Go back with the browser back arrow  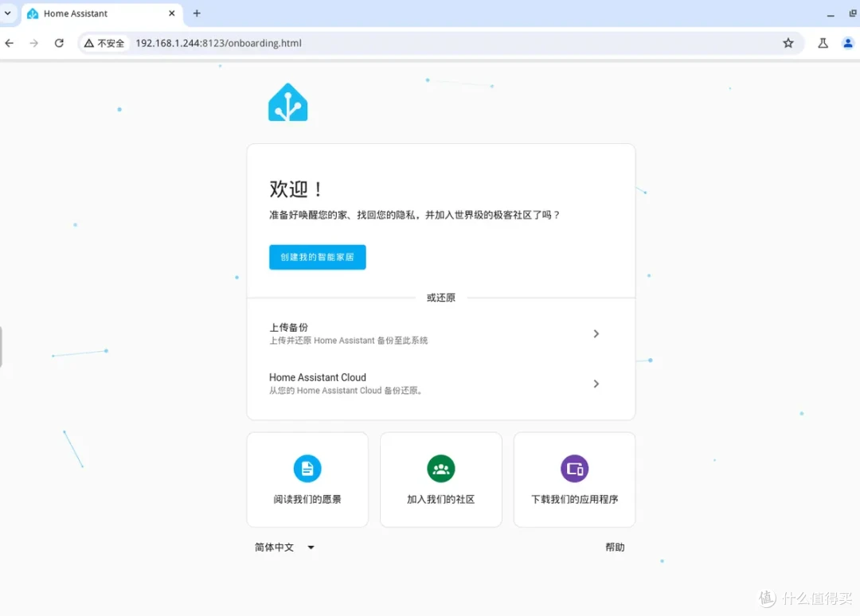tap(10, 43)
